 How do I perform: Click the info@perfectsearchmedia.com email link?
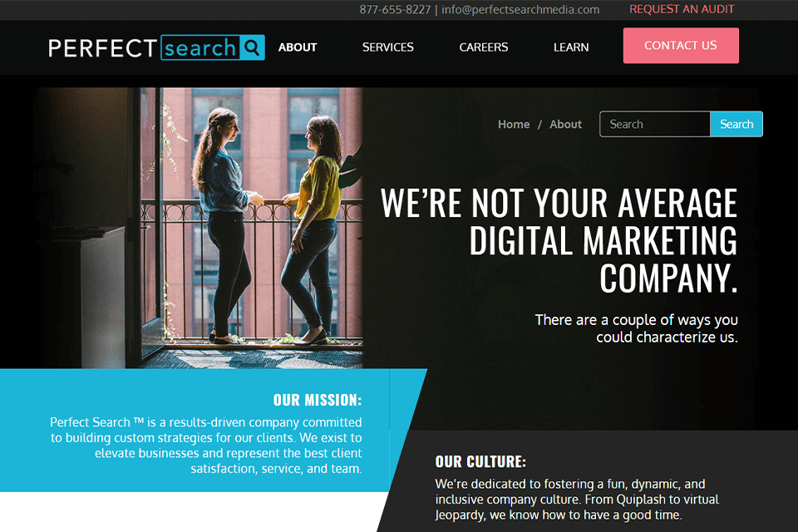pos(520,10)
